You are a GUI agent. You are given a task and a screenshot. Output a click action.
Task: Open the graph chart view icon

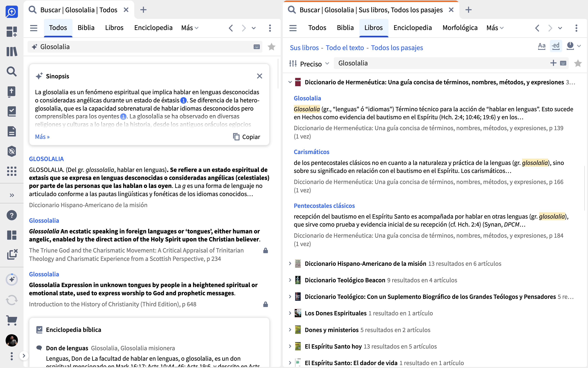tap(570, 46)
